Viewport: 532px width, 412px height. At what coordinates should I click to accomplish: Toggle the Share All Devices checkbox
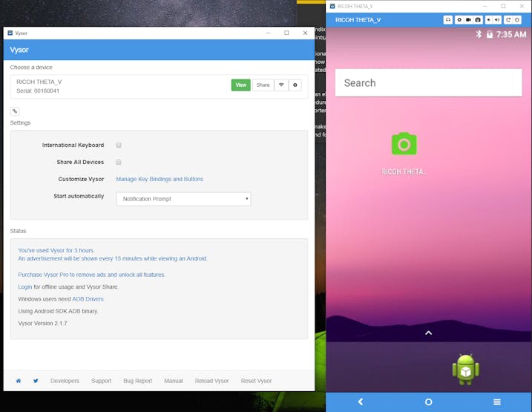tap(119, 162)
